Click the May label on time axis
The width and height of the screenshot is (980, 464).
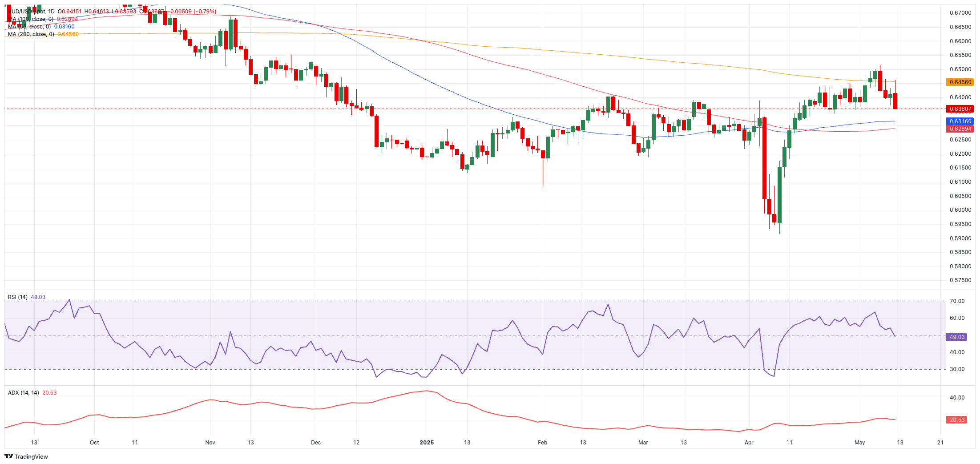tap(859, 443)
